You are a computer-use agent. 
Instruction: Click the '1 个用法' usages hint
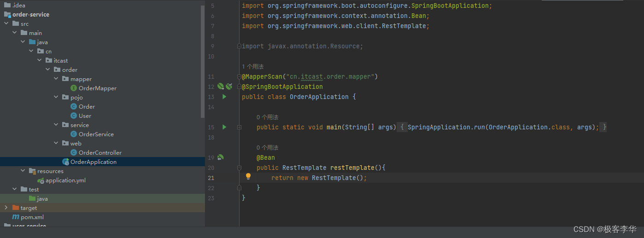pyautogui.click(x=253, y=67)
